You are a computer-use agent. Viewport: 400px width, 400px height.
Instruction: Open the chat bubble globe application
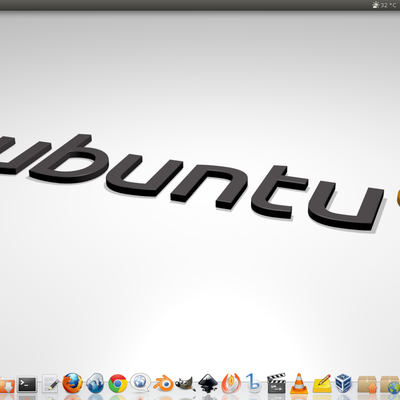(140, 382)
